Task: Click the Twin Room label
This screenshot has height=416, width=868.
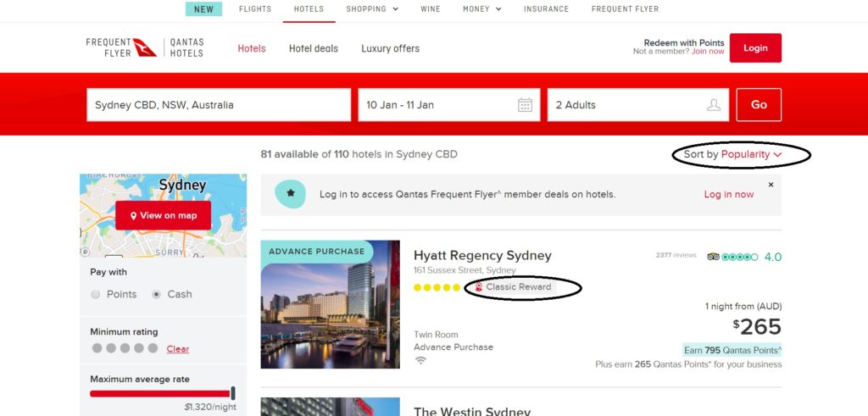Action: [437, 335]
